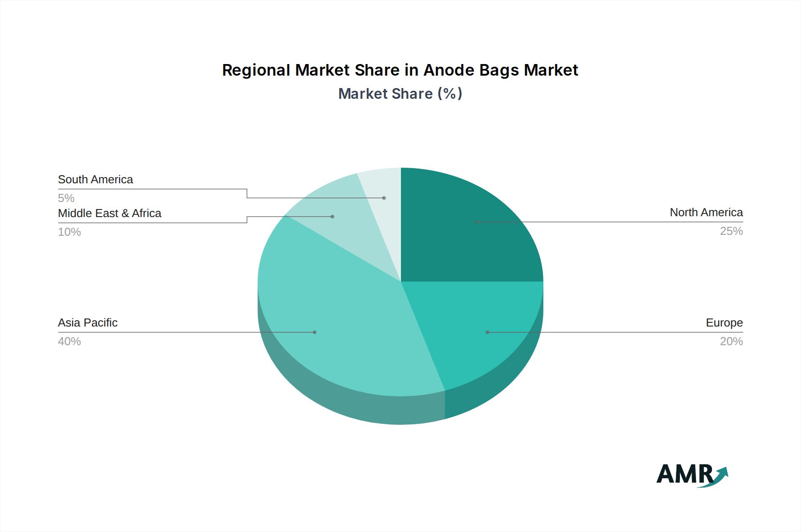The image size is (801, 532).
Task: Click the 40% value under Asia Pacific
Action: (69, 342)
